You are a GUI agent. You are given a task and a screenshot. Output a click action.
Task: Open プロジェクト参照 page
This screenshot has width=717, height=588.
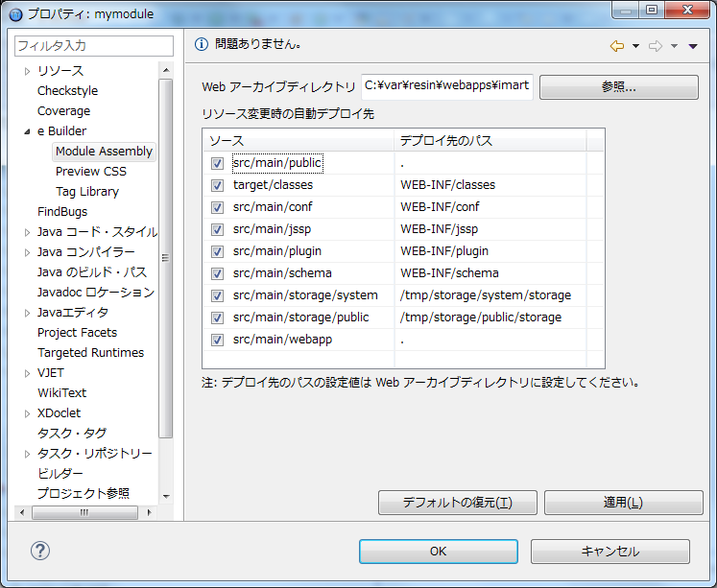point(84,493)
